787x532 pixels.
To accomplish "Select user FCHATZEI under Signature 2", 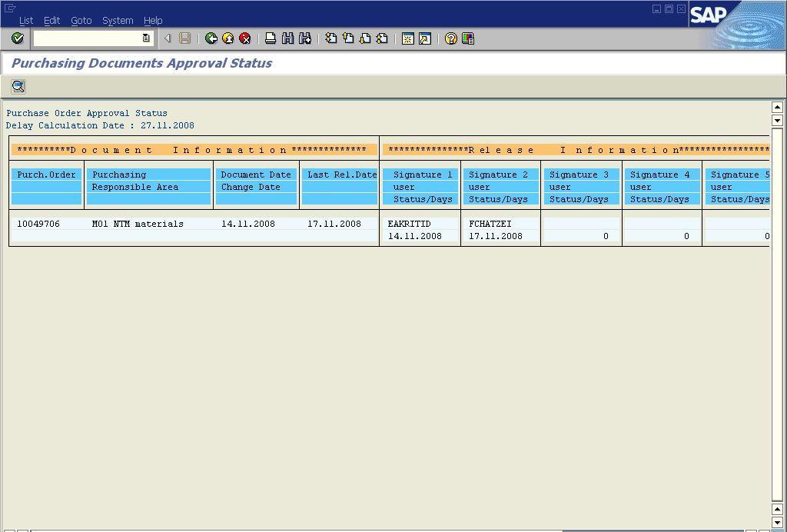I will point(490,224).
